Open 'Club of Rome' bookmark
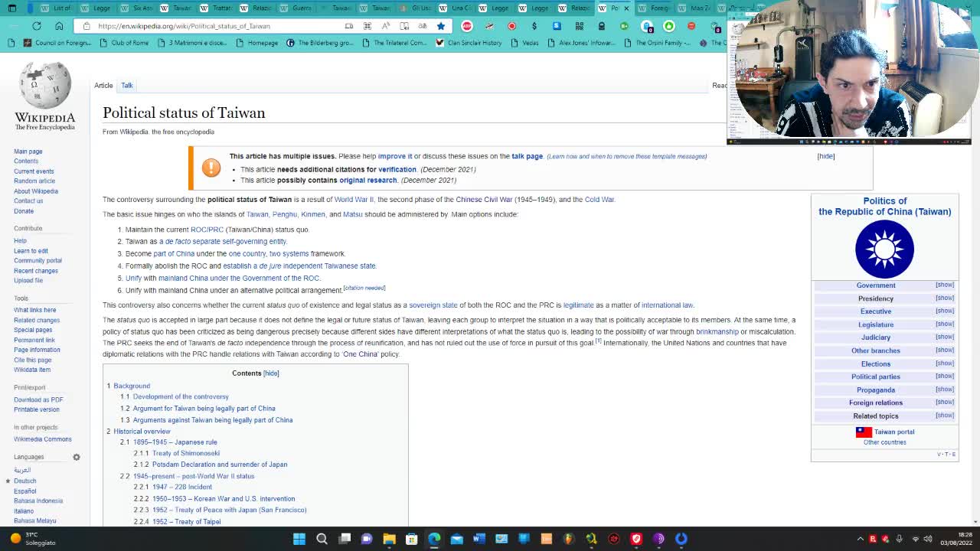The height and width of the screenshot is (551, 980). coord(124,43)
